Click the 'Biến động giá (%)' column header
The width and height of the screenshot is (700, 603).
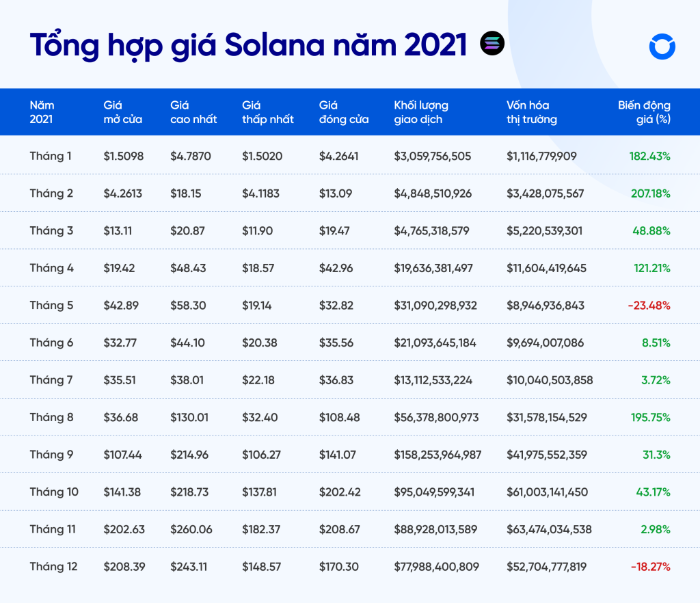click(x=644, y=112)
